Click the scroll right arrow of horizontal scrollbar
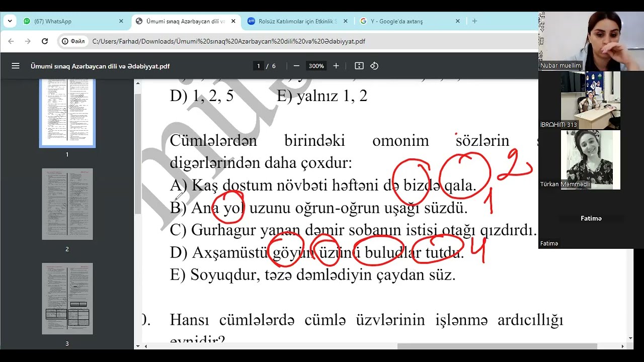This screenshot has height=362, width=644. [x=623, y=346]
